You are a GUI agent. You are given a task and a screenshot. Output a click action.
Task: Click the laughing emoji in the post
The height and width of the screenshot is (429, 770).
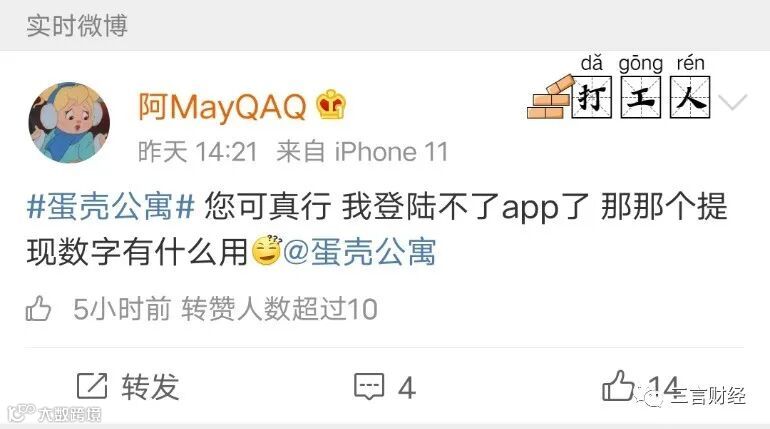(x=267, y=251)
